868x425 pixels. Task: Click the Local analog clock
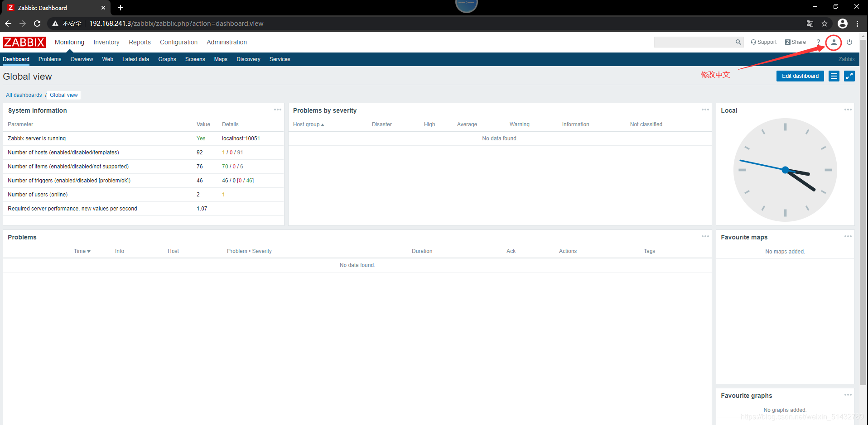tap(785, 170)
